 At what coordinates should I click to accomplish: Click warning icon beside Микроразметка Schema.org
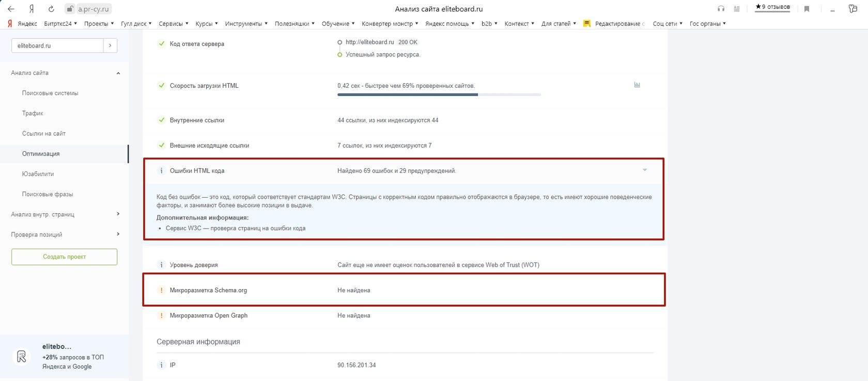click(x=161, y=290)
